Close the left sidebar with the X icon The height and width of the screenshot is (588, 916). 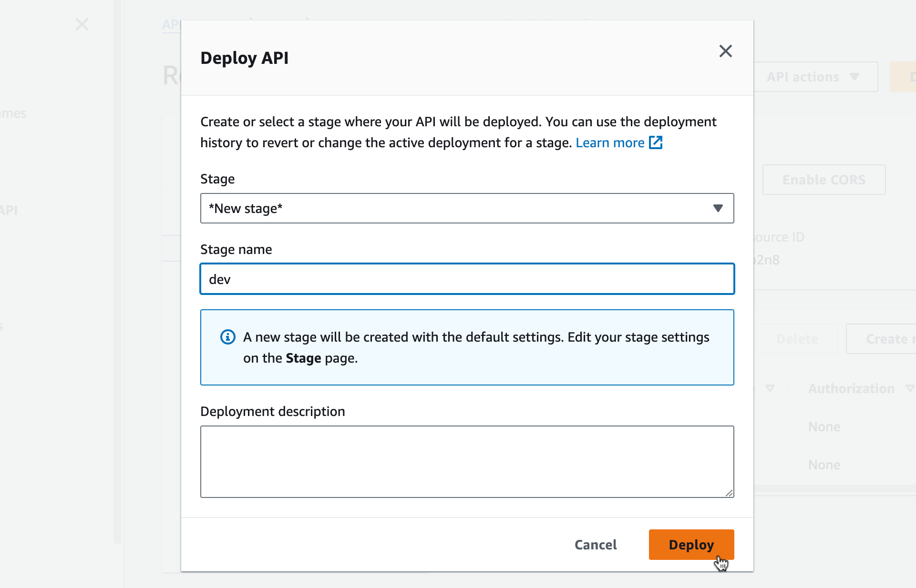click(x=82, y=24)
